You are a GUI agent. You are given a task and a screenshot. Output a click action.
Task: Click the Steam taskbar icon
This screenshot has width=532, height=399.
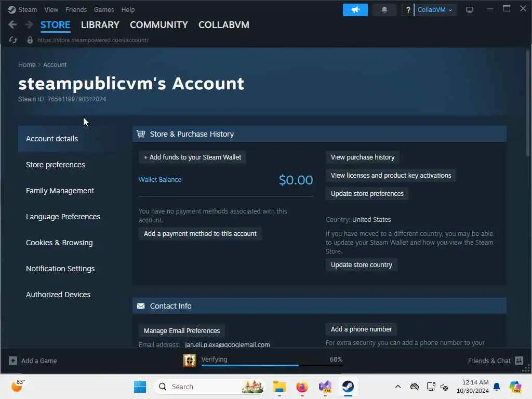(348, 387)
